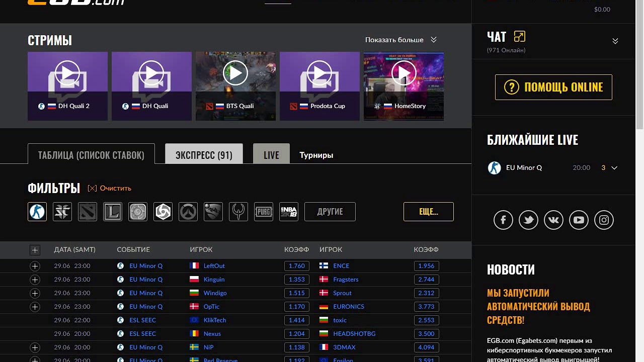Open the automatic withdrawal news headline
The width and height of the screenshot is (644, 362).
pos(538,306)
